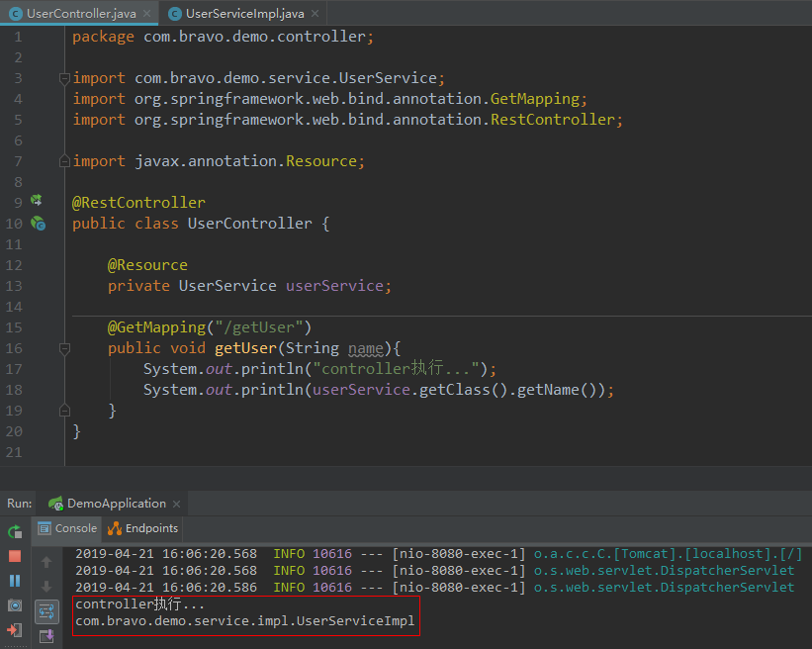Image resolution: width=812 pixels, height=649 pixels.
Task: Click the Spring Boot icon on DemoApplication tab
Action: pyautogui.click(x=55, y=503)
